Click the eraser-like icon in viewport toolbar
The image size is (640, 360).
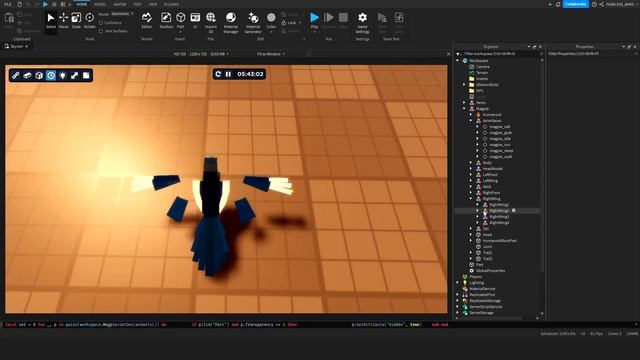(x=27, y=76)
